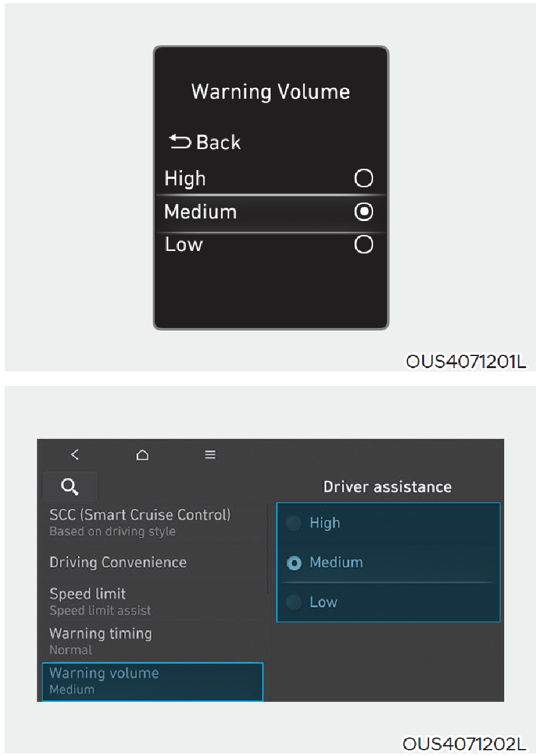Select High radio in Warning Volume popup

coord(363,178)
